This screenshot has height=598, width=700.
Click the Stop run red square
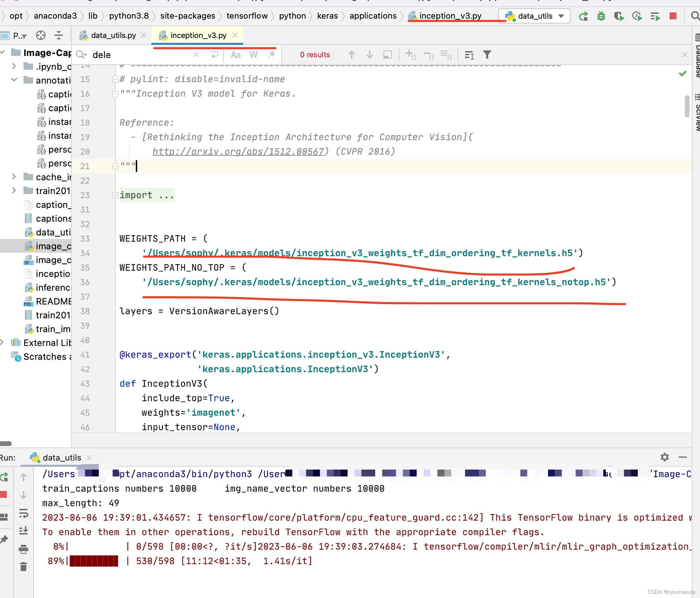[673, 16]
